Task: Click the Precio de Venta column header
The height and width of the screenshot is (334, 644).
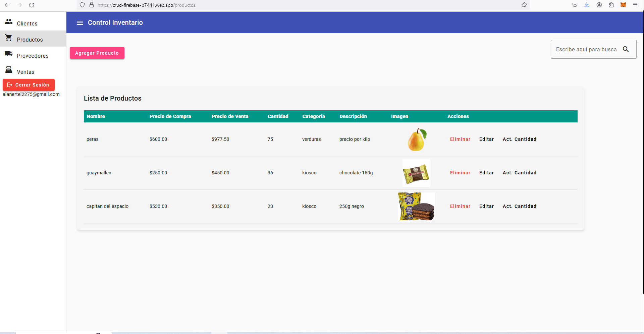Action: [230, 116]
